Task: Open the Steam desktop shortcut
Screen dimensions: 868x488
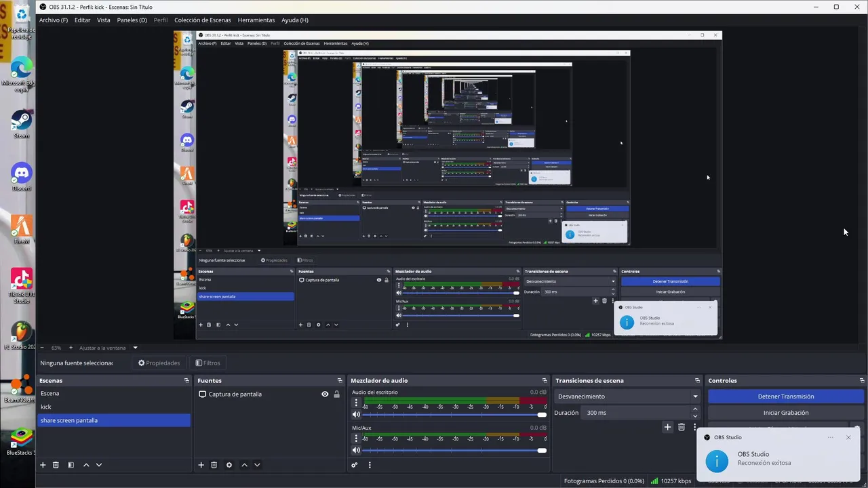Action: coord(22,125)
